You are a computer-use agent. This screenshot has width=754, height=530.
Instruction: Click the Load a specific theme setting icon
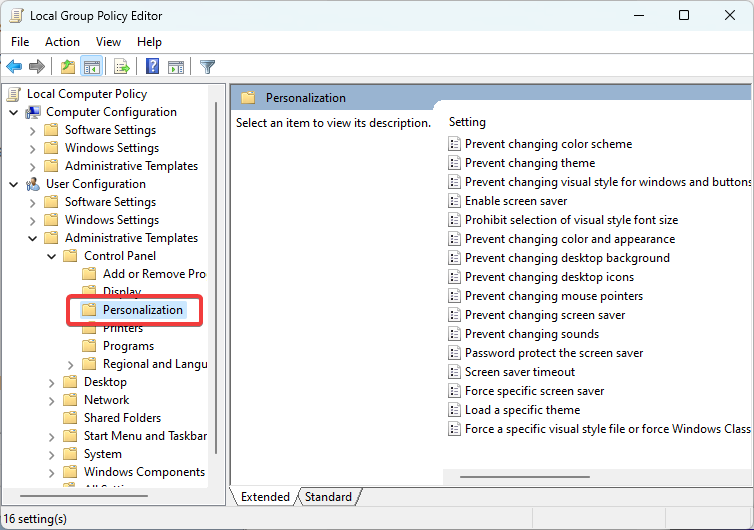[x=454, y=410]
